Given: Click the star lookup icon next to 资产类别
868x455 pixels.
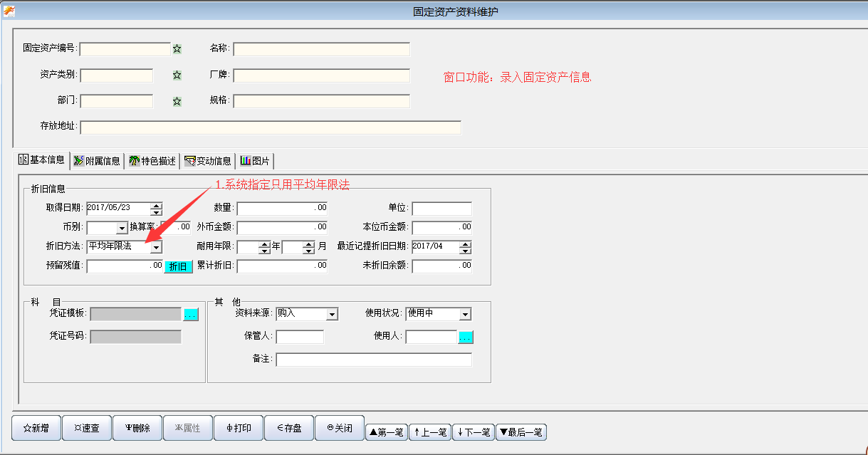Looking at the screenshot, I should (x=177, y=75).
